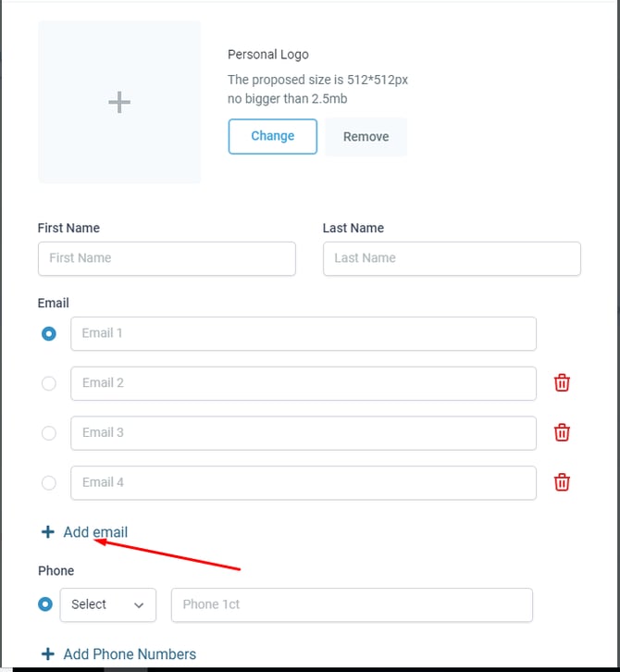Image resolution: width=620 pixels, height=672 pixels.
Task: Focus the Email 1 text field
Action: (304, 333)
